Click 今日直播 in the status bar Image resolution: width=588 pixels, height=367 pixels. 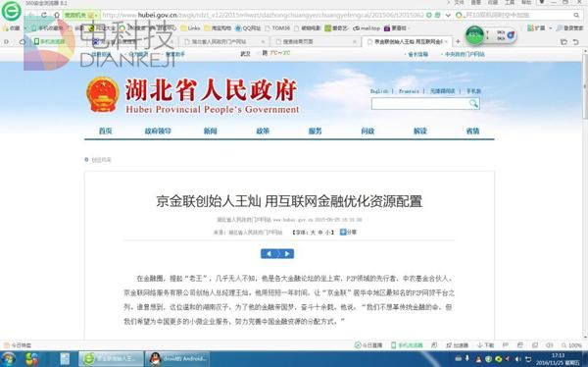pyautogui.click(x=368, y=345)
